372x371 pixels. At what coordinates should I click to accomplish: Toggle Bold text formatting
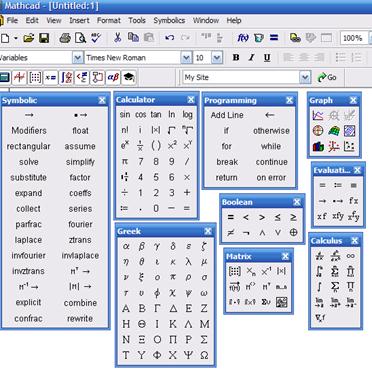pos(236,58)
